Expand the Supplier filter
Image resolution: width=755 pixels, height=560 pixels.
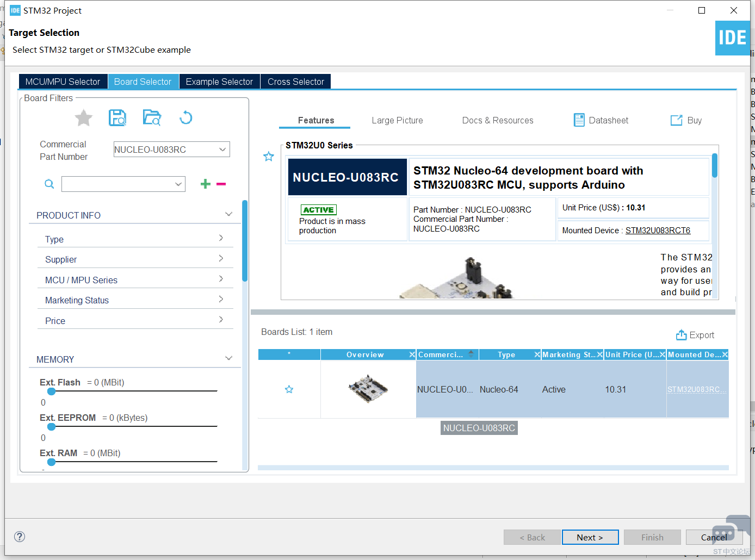221,258
